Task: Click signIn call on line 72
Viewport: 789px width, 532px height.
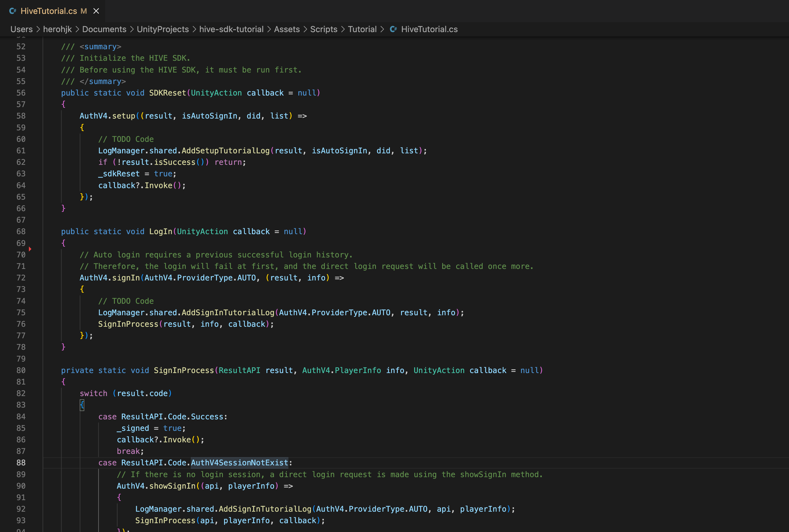Action: pyautogui.click(x=126, y=278)
